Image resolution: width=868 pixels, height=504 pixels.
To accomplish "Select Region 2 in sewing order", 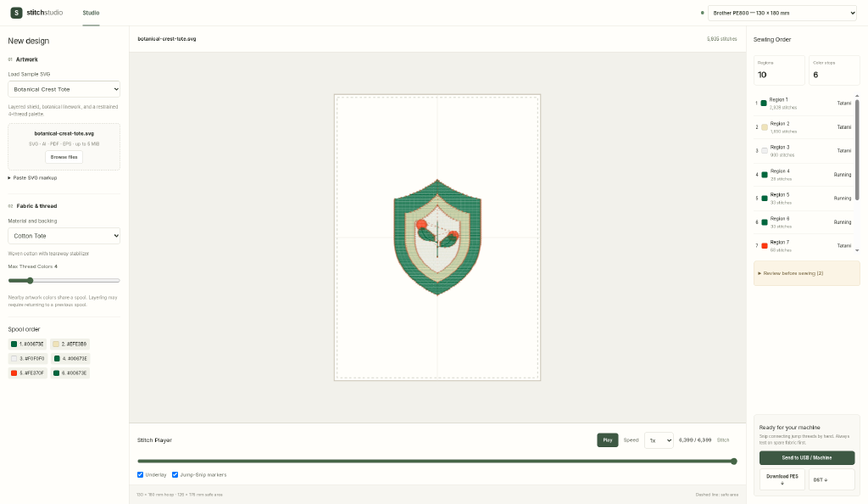I will click(x=804, y=127).
